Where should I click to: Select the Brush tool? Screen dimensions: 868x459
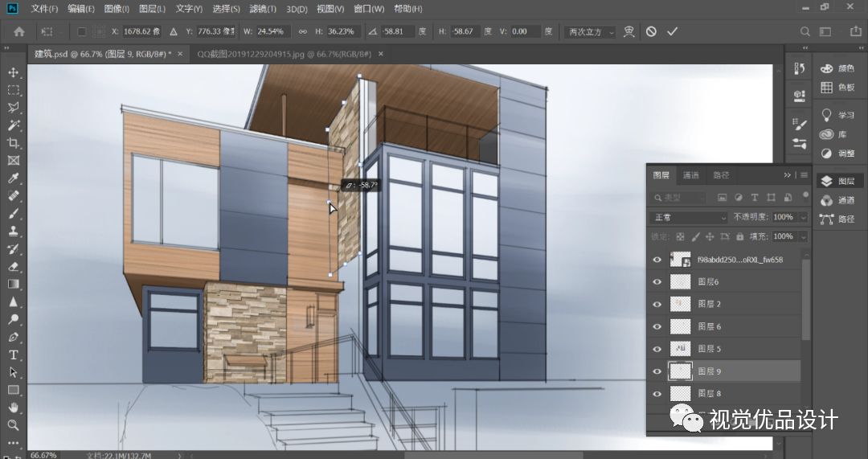click(x=14, y=214)
